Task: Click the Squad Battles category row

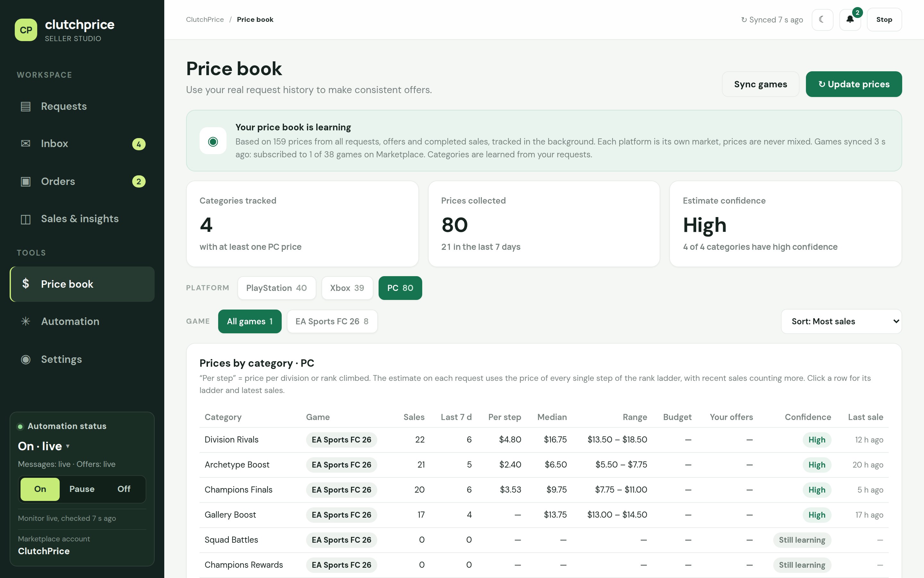Action: [544, 540]
